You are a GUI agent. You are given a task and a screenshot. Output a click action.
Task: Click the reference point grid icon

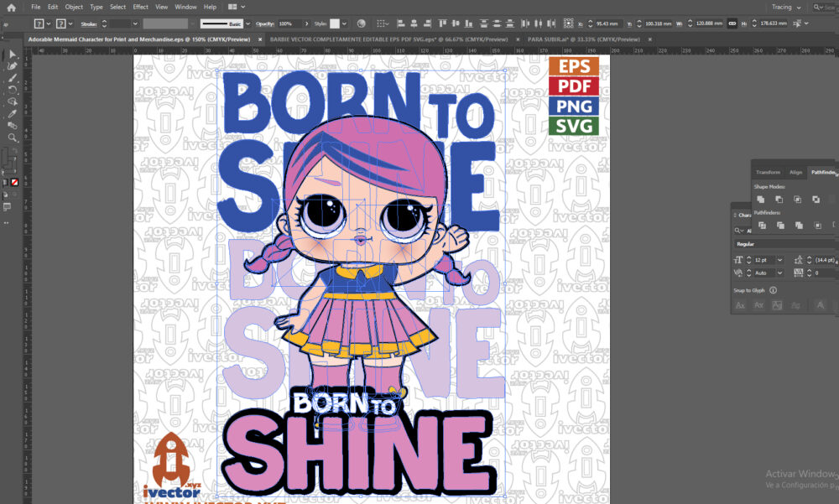[x=568, y=23]
